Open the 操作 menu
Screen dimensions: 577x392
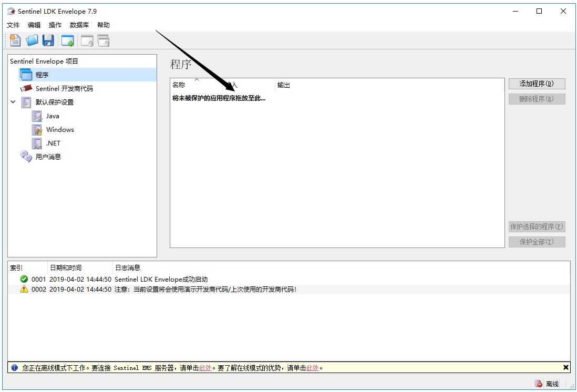point(55,25)
